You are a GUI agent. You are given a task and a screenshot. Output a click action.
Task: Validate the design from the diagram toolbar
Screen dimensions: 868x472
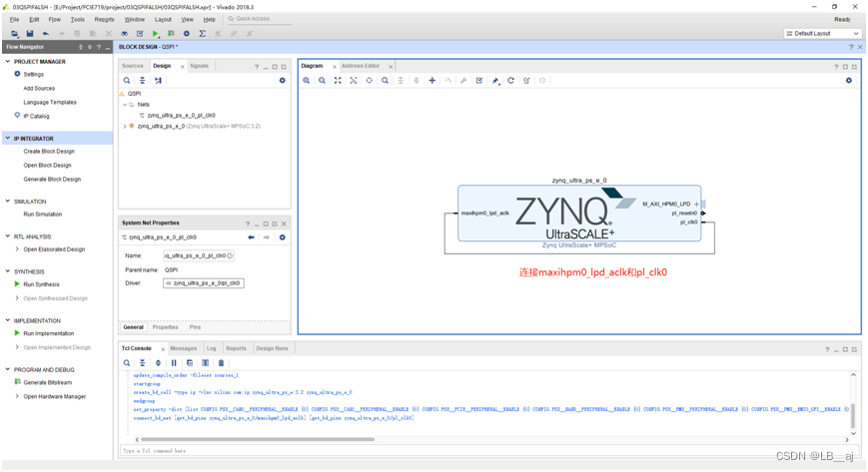tap(479, 80)
